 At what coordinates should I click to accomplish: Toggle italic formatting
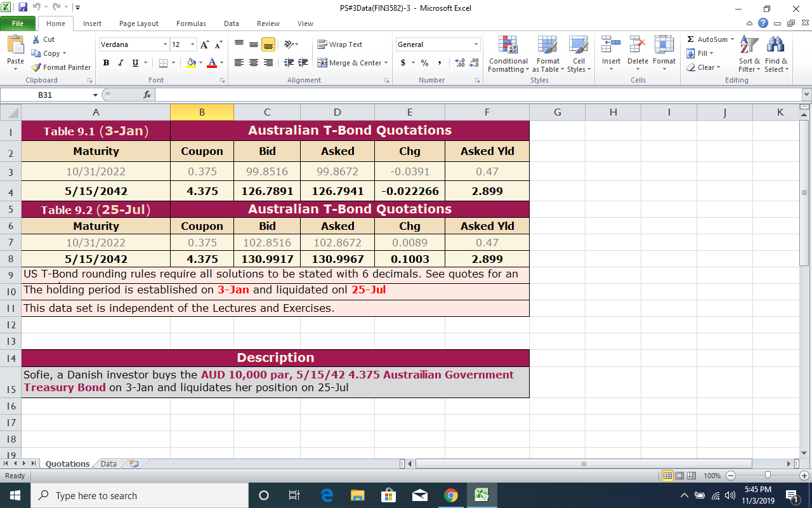click(121, 63)
